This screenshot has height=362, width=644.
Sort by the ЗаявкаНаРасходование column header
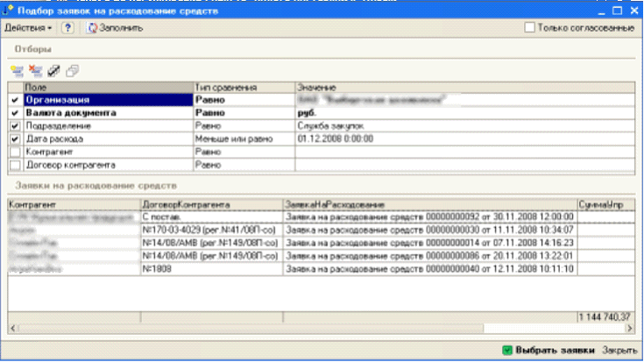(x=430, y=204)
